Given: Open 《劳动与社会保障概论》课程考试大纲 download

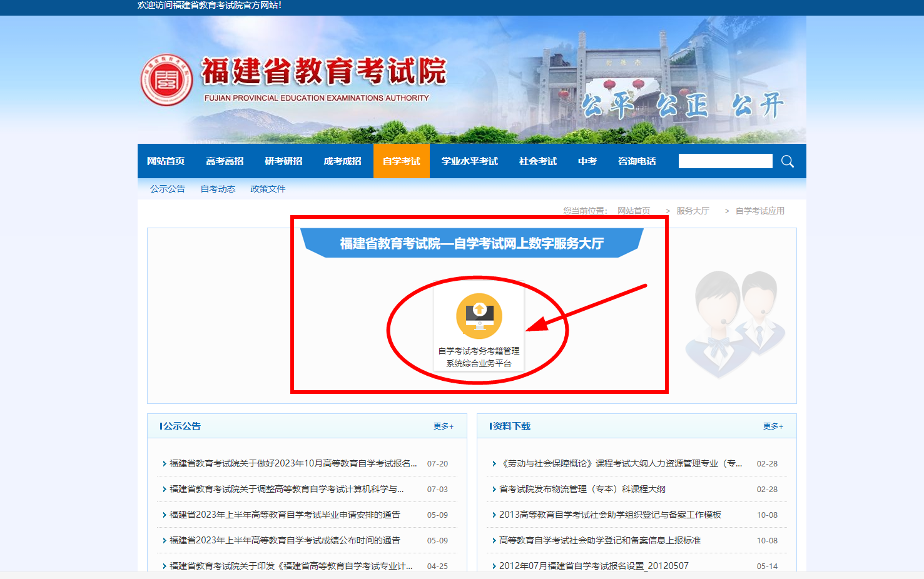Looking at the screenshot, I should point(621,463).
